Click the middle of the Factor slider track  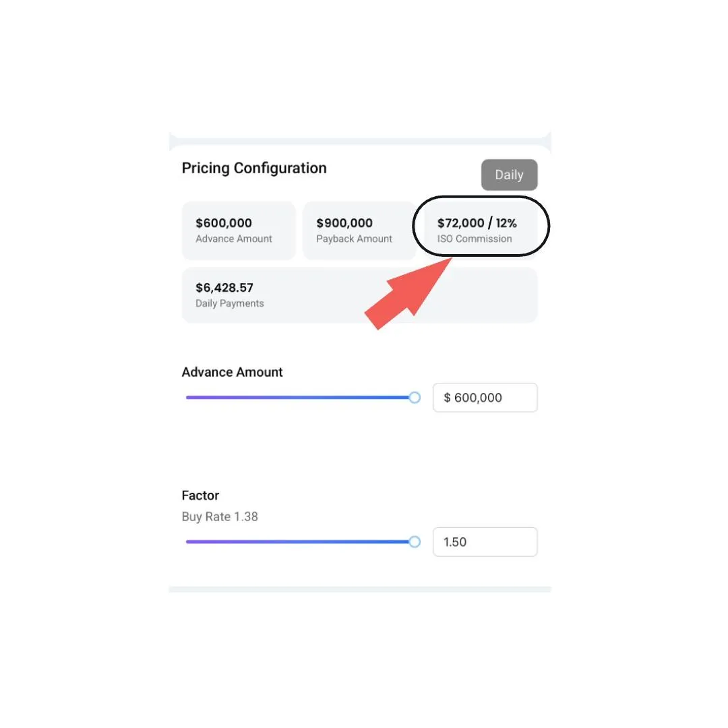[301, 542]
